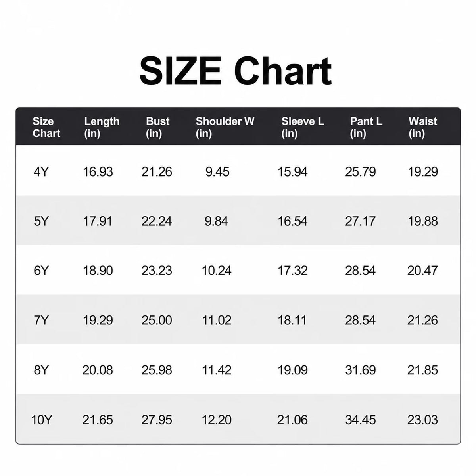The image size is (476, 476).
Task: Select the 19.09 sleeve value for 8Y
Action: coord(292,370)
